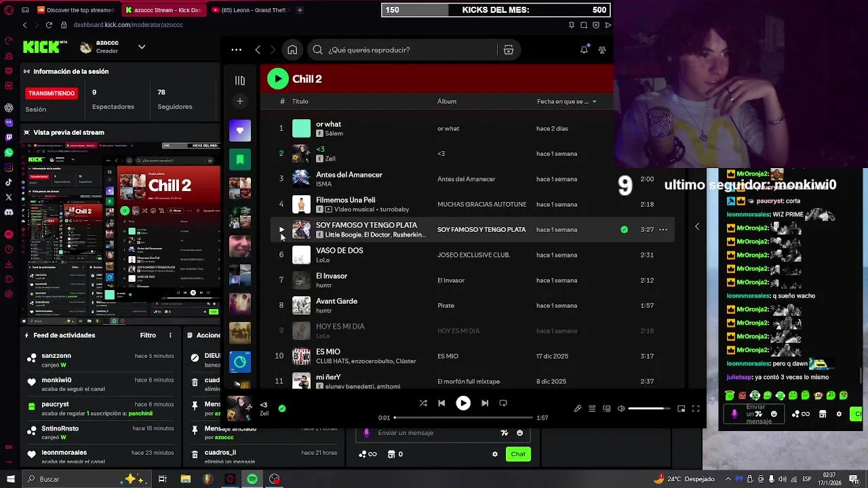
Task: Open the green bookmark Episodes item in the sidebar
Action: 239,159
